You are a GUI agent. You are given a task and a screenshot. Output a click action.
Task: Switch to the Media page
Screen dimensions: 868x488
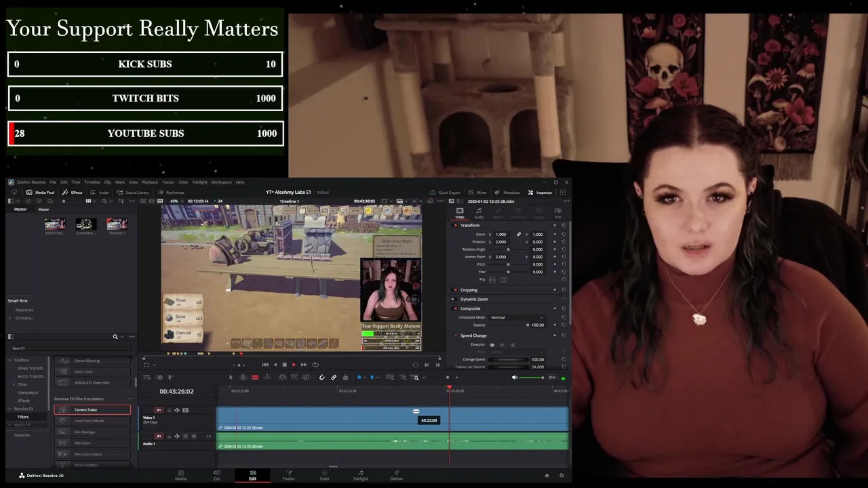point(180,474)
